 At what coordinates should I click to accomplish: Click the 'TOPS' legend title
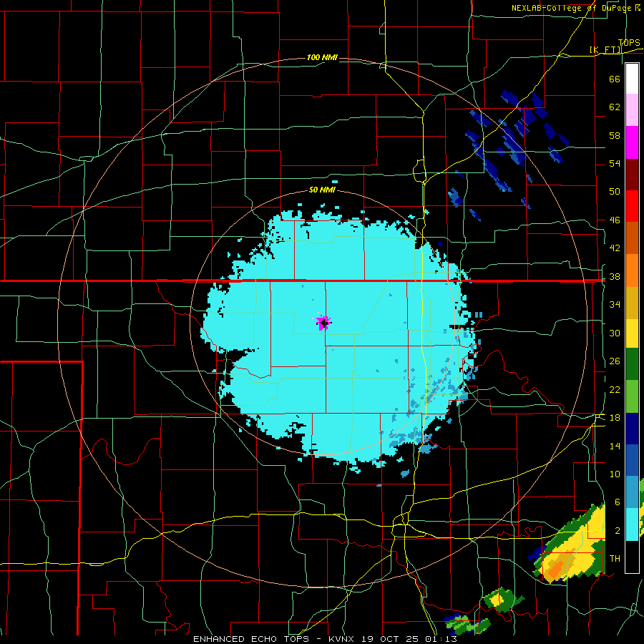point(629,43)
